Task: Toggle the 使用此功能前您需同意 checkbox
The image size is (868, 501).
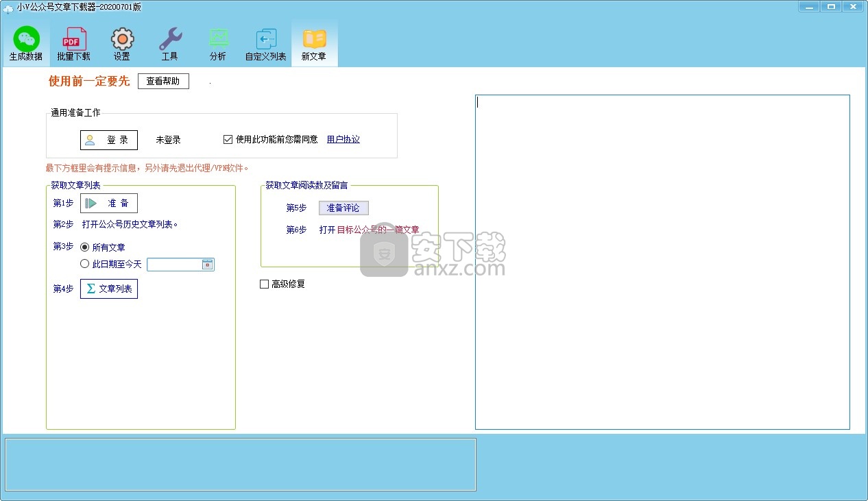Action: pos(228,139)
